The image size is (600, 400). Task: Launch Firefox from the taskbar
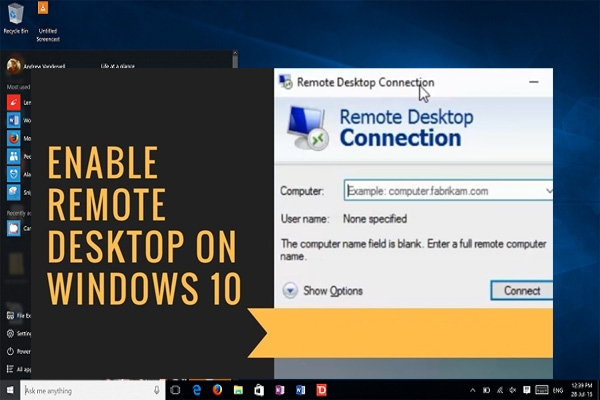coord(217,390)
